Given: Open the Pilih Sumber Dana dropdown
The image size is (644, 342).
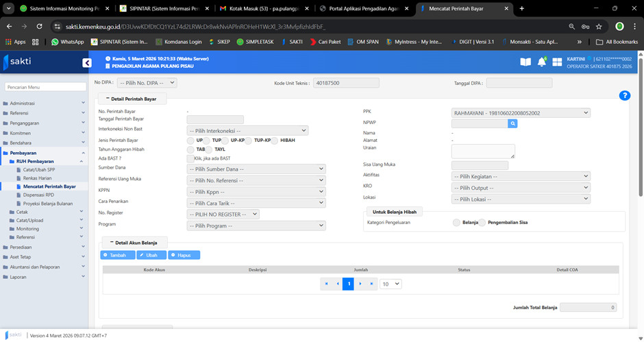Looking at the screenshot, I should click(x=256, y=168).
